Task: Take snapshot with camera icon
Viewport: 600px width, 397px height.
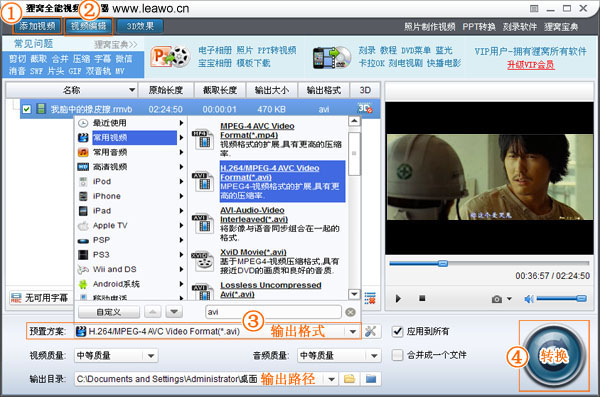Action: coord(497,299)
